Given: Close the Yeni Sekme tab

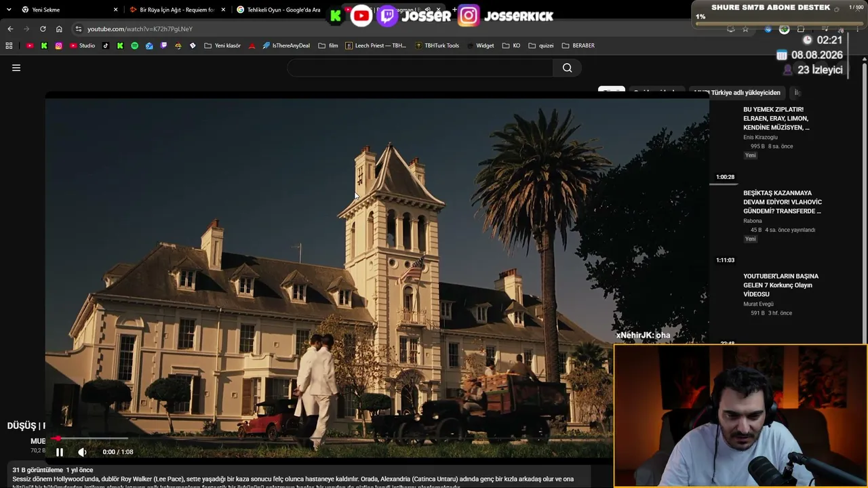Looking at the screenshot, I should [x=115, y=10].
